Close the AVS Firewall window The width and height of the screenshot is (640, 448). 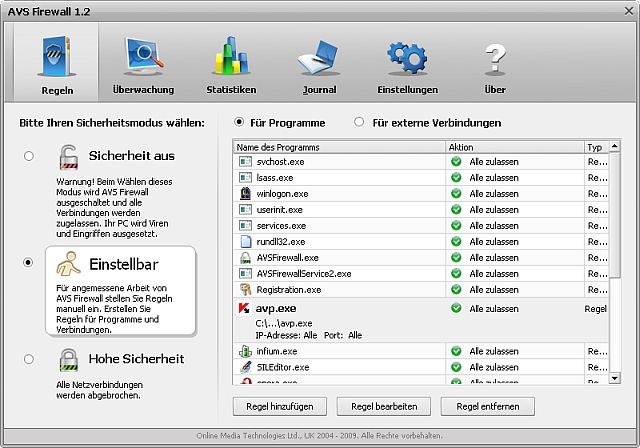629,11
